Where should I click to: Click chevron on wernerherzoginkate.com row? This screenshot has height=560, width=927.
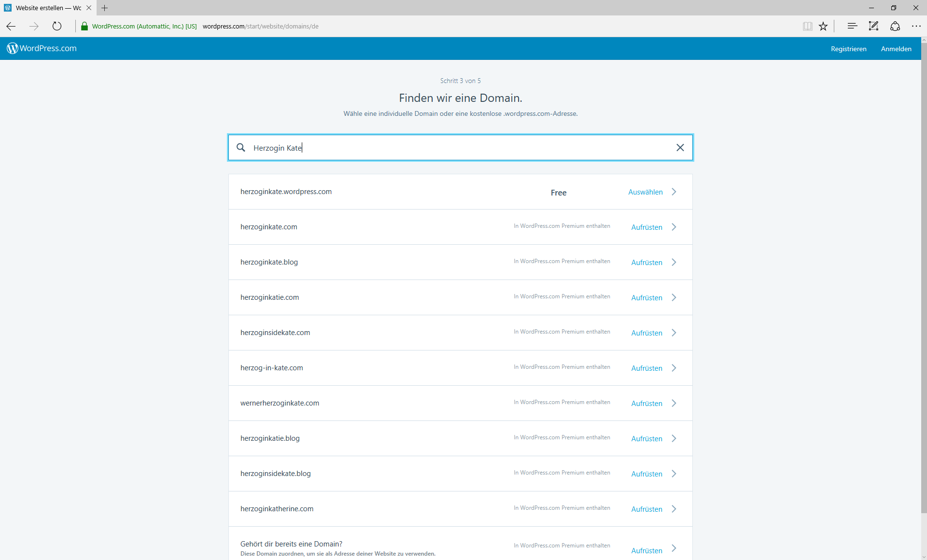click(x=674, y=403)
